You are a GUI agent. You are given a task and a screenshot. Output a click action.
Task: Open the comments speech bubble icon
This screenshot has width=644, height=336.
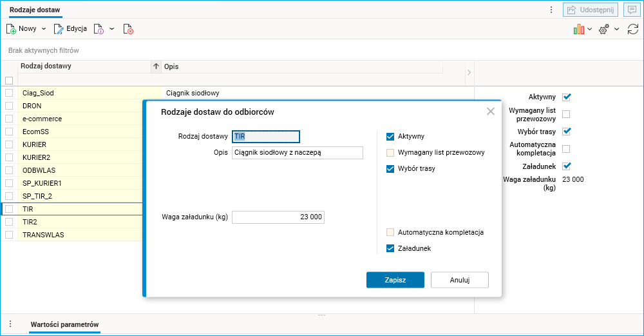coord(632,10)
